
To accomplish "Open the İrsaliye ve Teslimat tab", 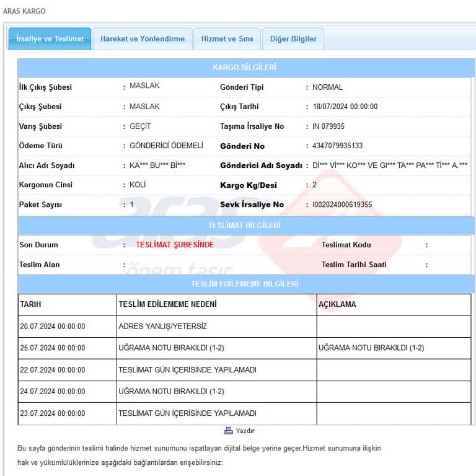I will point(50,38).
